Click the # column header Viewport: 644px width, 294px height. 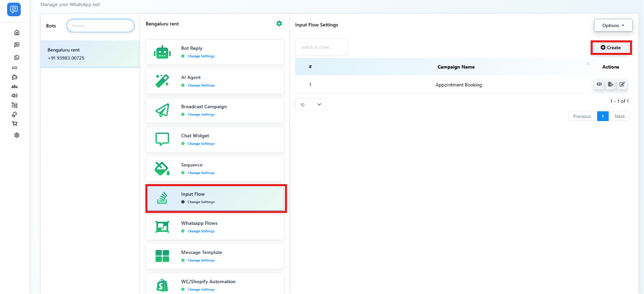point(310,67)
